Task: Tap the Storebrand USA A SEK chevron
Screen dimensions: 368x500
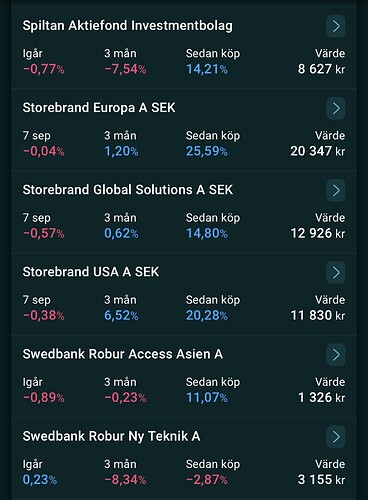Action: [x=336, y=272]
